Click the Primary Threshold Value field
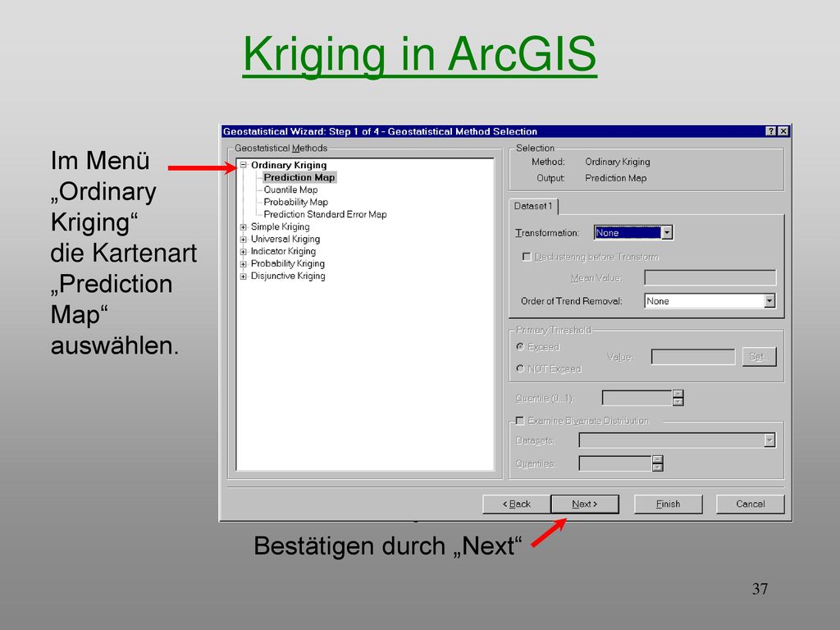This screenshot has height=630, width=840. click(x=693, y=357)
